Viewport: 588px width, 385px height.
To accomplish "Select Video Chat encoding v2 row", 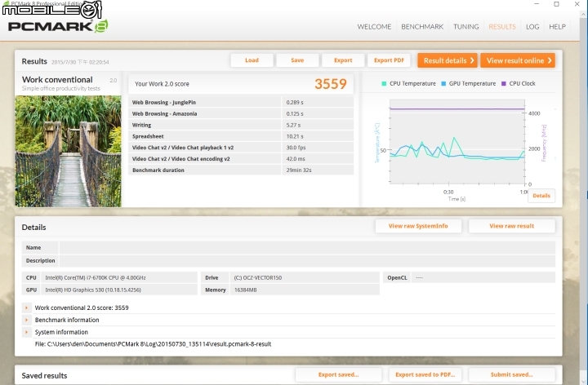I will click(241, 159).
